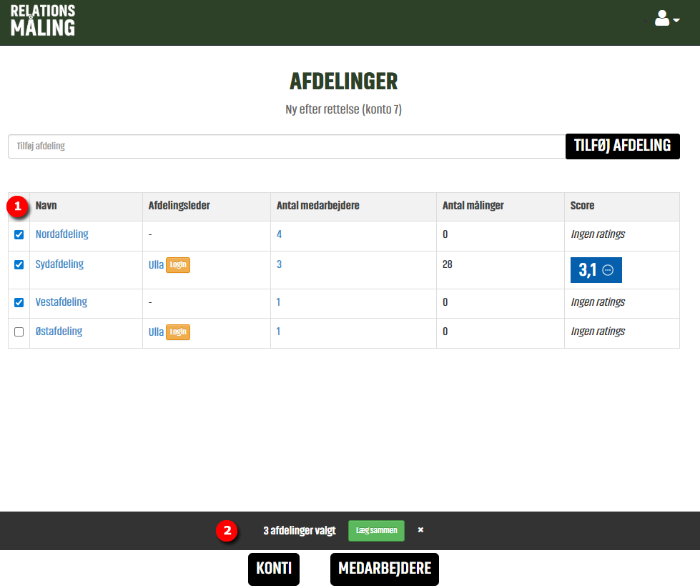Uncheck the Nordafdeling checkbox

pyautogui.click(x=19, y=234)
